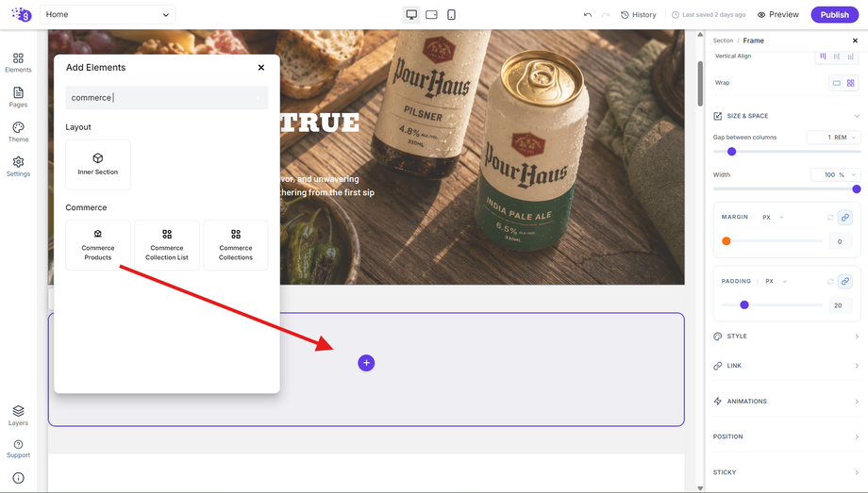Click the info icon at sidebar bottom
The height and width of the screenshot is (493, 868).
pos(18,478)
